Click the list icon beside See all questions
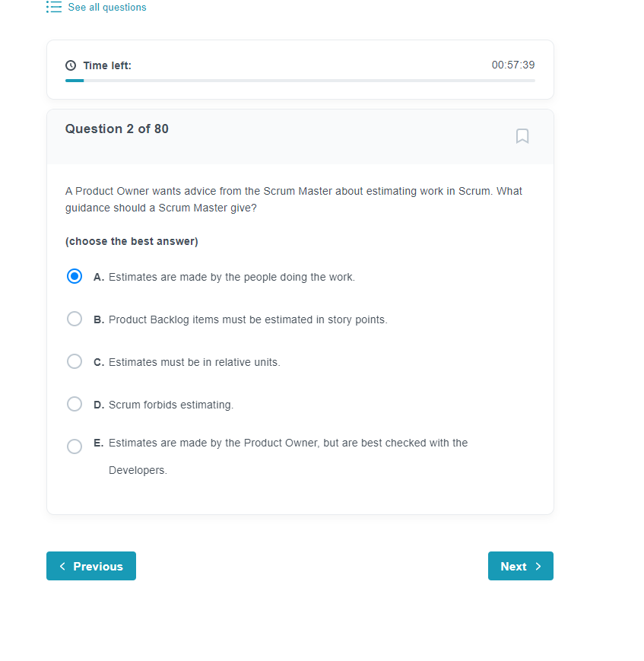The width and height of the screenshot is (644, 661). tap(54, 7)
